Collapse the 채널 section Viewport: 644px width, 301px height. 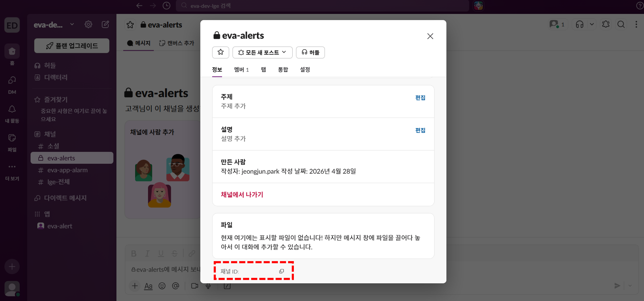pyautogui.click(x=50, y=134)
